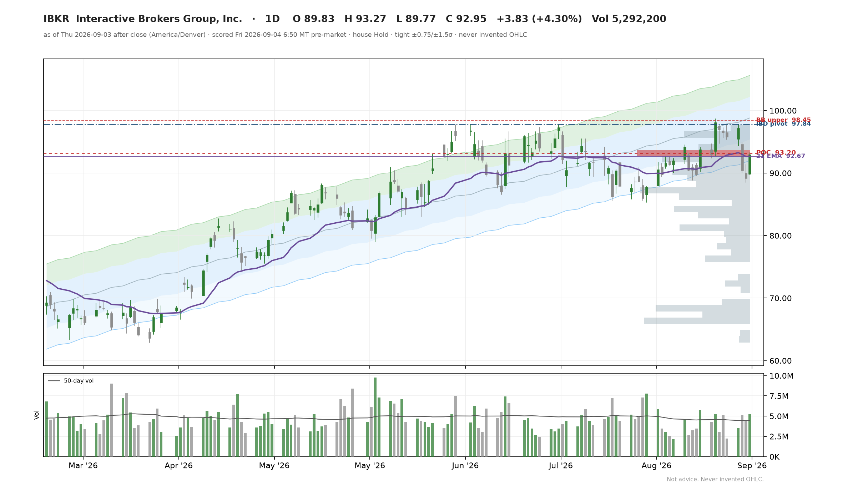
Task: Click the IBD pivot 97.84 label
Action: click(783, 123)
